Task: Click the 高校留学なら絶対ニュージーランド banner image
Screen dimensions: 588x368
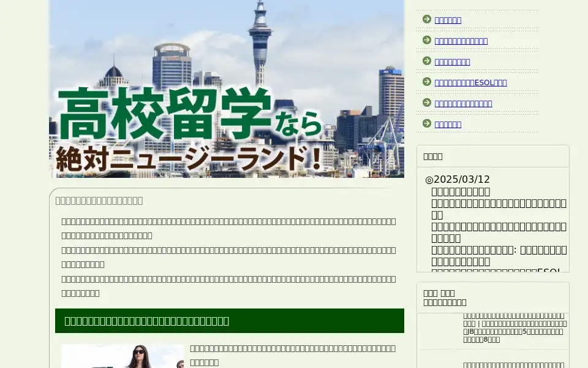Action: [x=227, y=88]
